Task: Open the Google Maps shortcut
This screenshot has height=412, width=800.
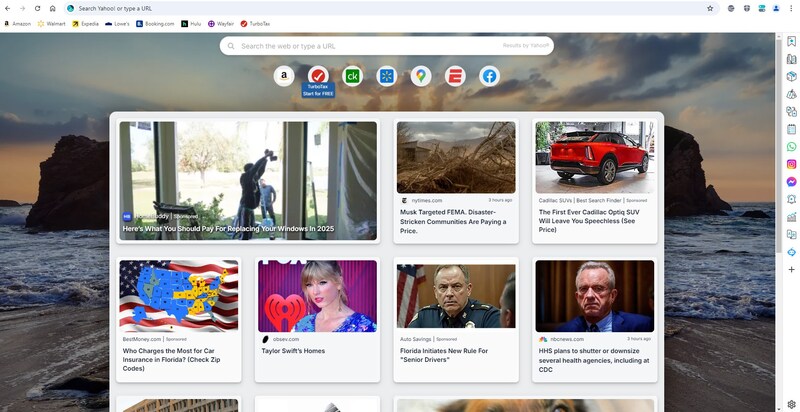Action: (x=421, y=76)
